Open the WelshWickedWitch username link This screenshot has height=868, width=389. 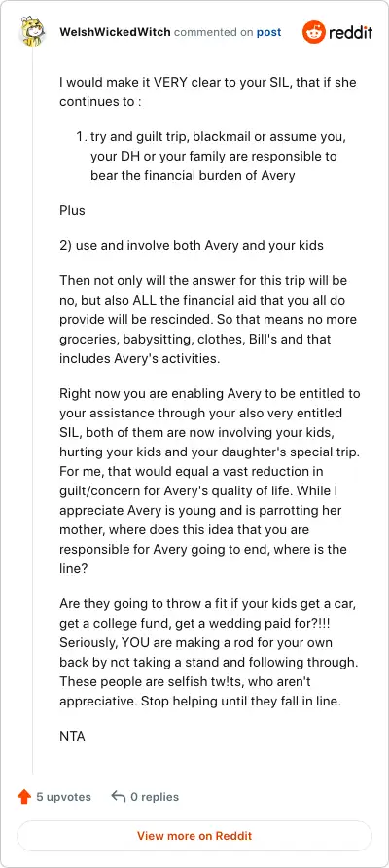(115, 33)
